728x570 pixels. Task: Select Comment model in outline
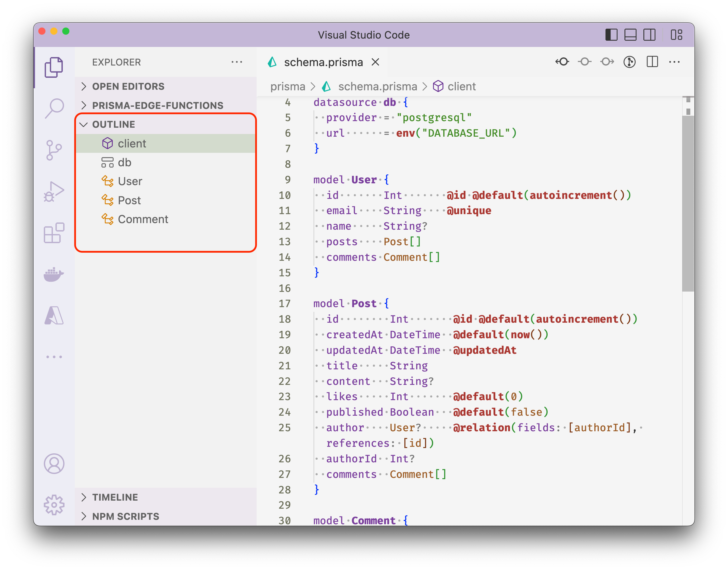coord(143,219)
